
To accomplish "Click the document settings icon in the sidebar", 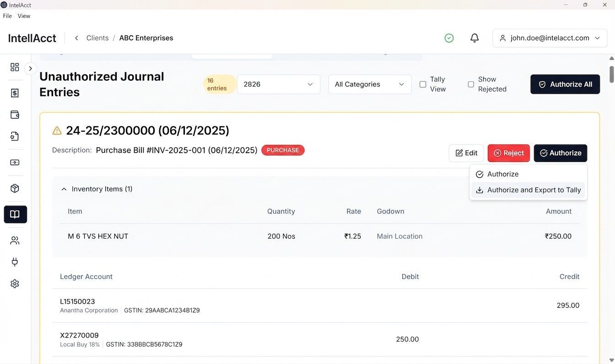I will (15, 136).
